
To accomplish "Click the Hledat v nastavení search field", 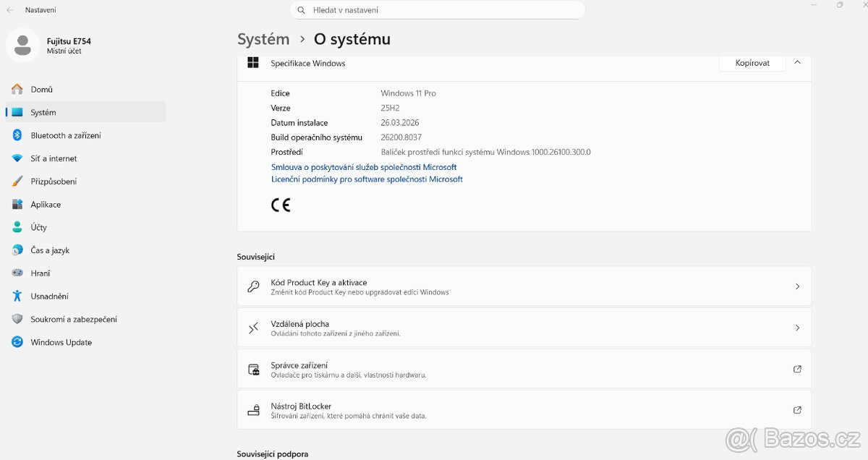I will click(x=438, y=10).
